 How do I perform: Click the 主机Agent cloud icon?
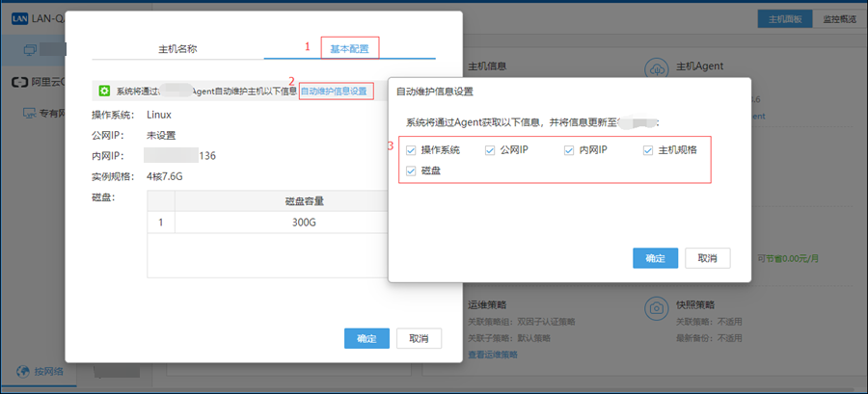656,73
